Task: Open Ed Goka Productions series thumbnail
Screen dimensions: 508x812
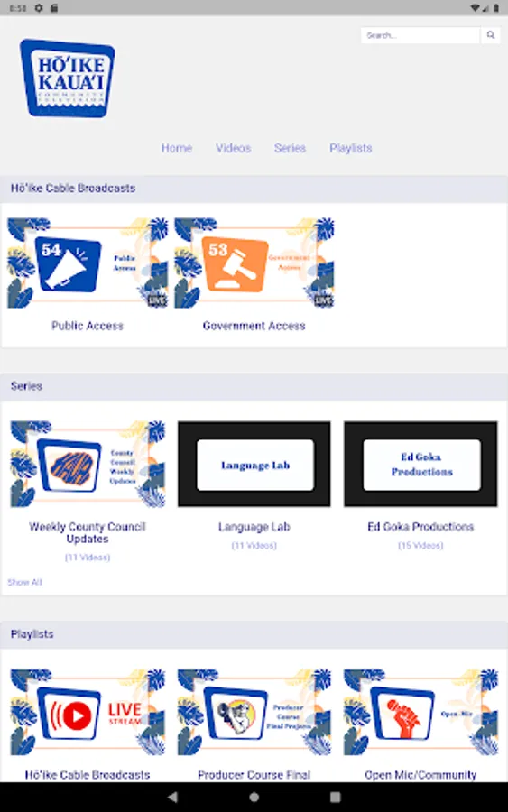Action: point(421,464)
